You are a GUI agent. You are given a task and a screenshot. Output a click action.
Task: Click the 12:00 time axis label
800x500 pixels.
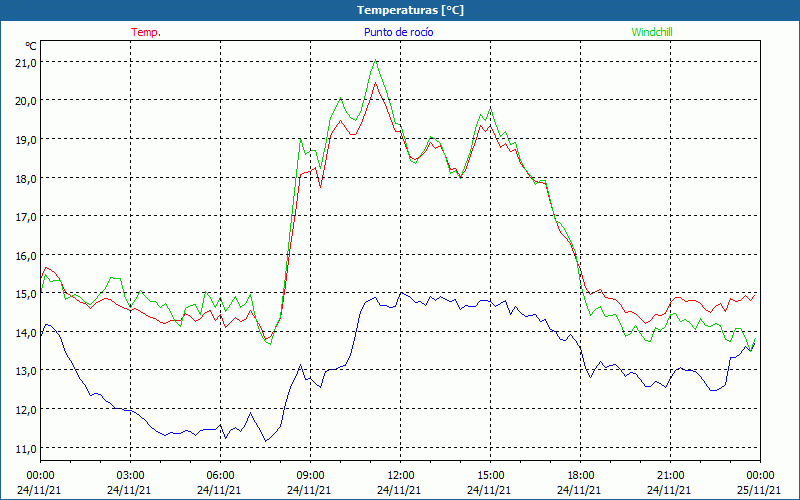click(x=401, y=476)
